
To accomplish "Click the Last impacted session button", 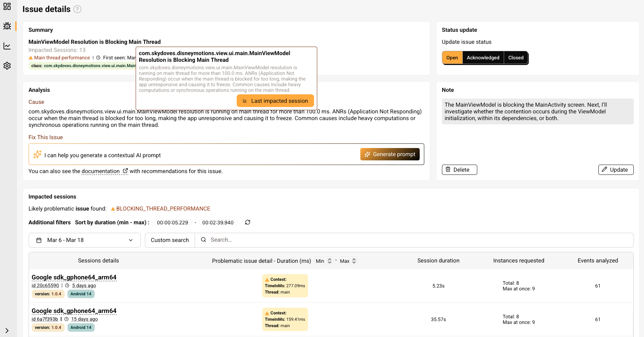I will 275,101.
